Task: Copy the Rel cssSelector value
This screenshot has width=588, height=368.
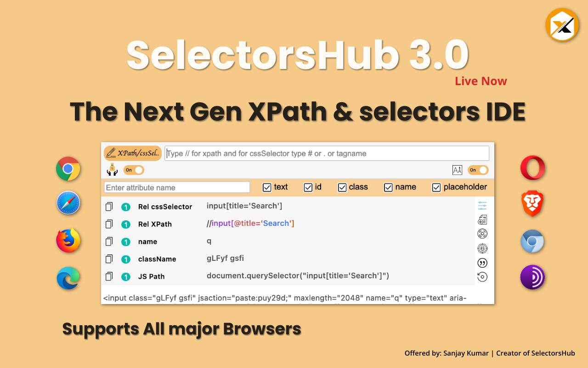Action: click(109, 207)
